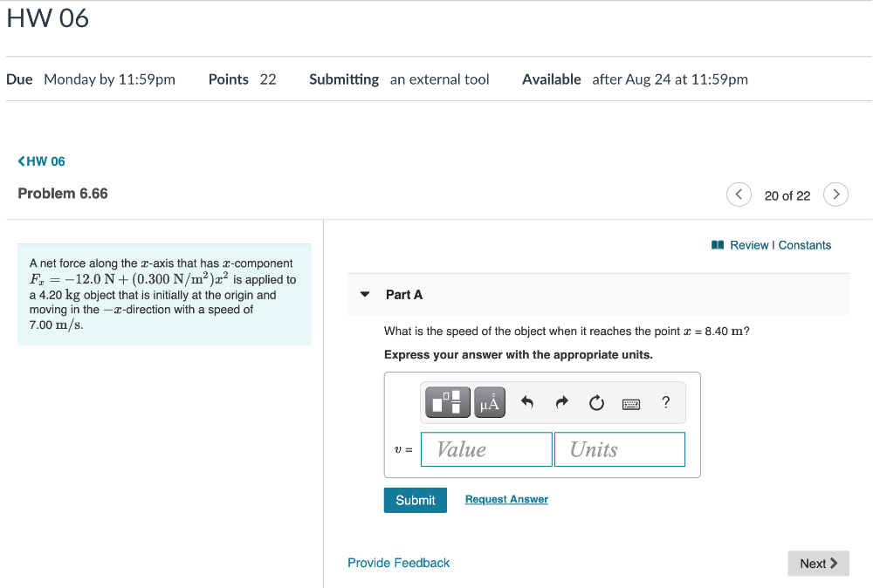894x588 pixels.
Task: Click the Next button
Action: pyautogui.click(x=818, y=564)
